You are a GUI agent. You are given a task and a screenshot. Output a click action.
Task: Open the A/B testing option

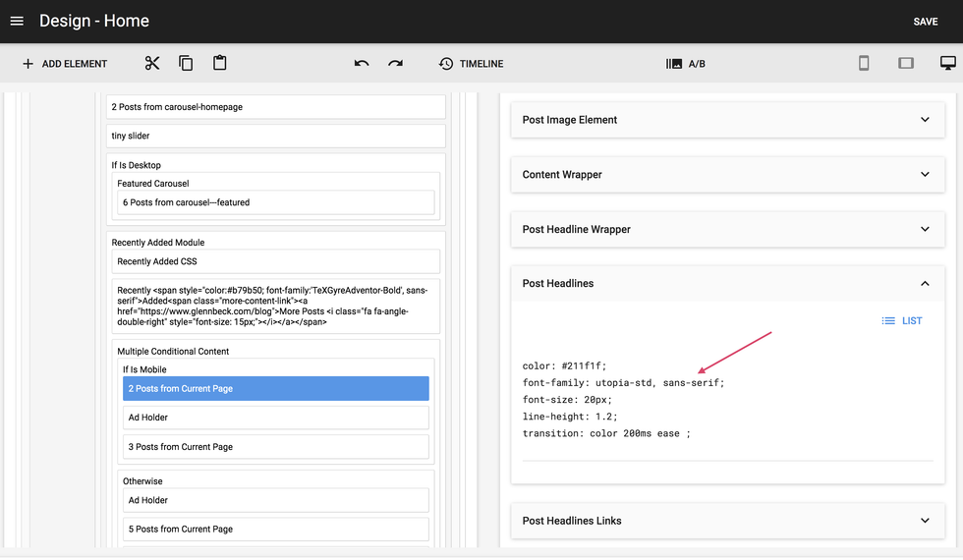click(x=686, y=64)
